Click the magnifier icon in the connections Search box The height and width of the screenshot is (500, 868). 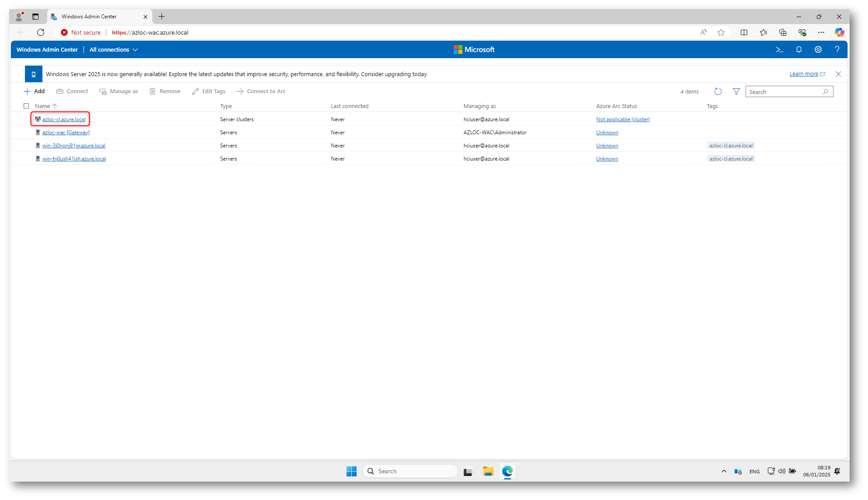click(x=825, y=91)
